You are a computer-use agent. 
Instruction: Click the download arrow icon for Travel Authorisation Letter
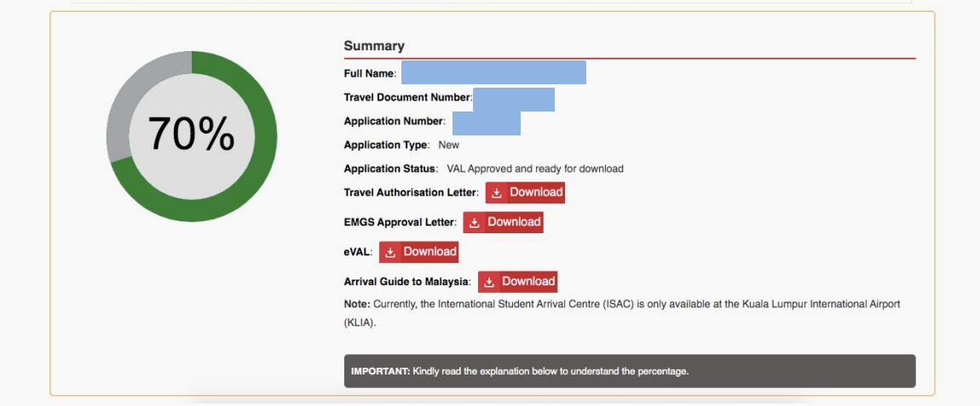(x=497, y=193)
